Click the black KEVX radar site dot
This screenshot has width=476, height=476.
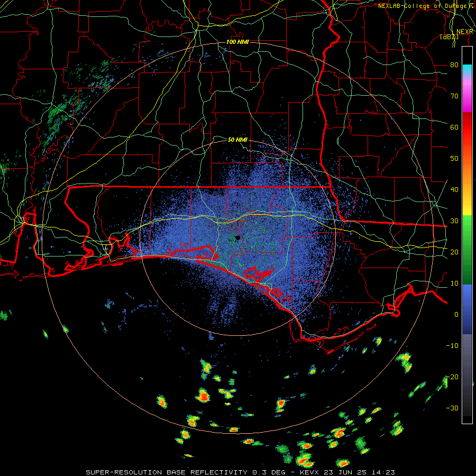point(237,237)
